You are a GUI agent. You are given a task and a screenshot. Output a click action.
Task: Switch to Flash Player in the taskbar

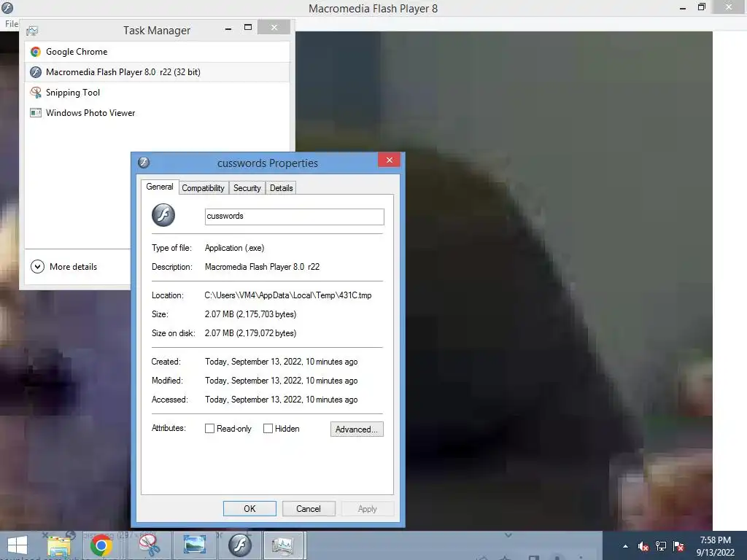[x=239, y=545]
